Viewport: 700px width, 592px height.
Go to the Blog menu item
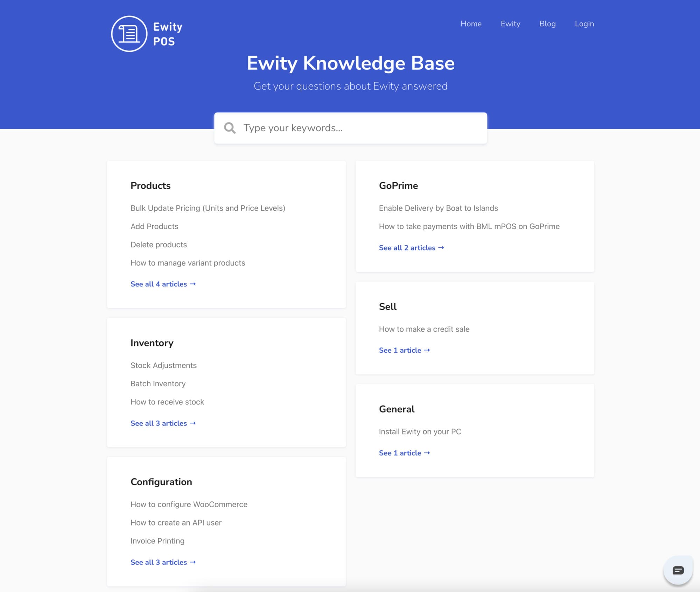(x=547, y=24)
